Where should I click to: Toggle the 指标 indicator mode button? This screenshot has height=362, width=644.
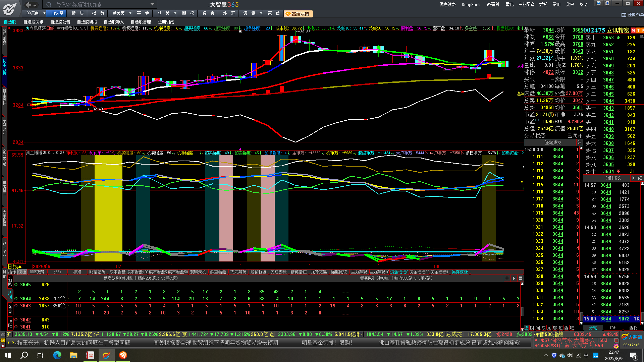12,272
